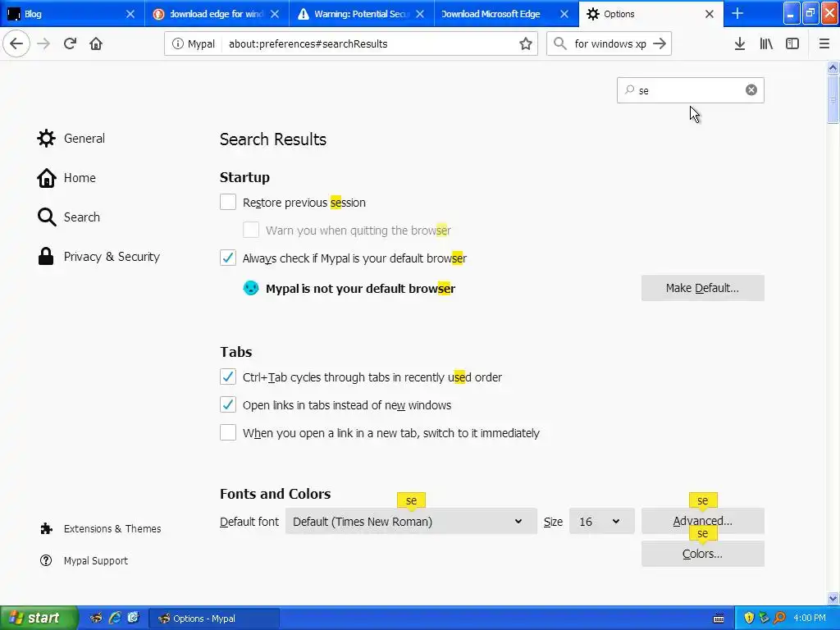Submit search with the arrow in search bar

[x=660, y=44]
